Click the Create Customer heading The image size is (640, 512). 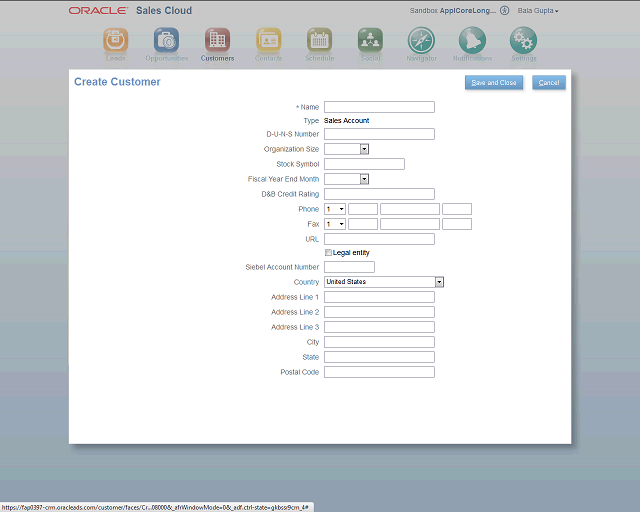117,82
